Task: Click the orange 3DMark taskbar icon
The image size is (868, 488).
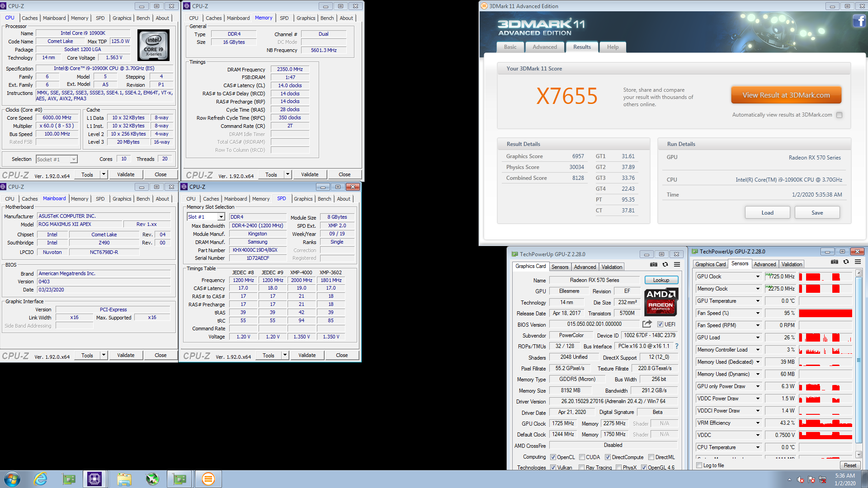Action: [x=208, y=479]
